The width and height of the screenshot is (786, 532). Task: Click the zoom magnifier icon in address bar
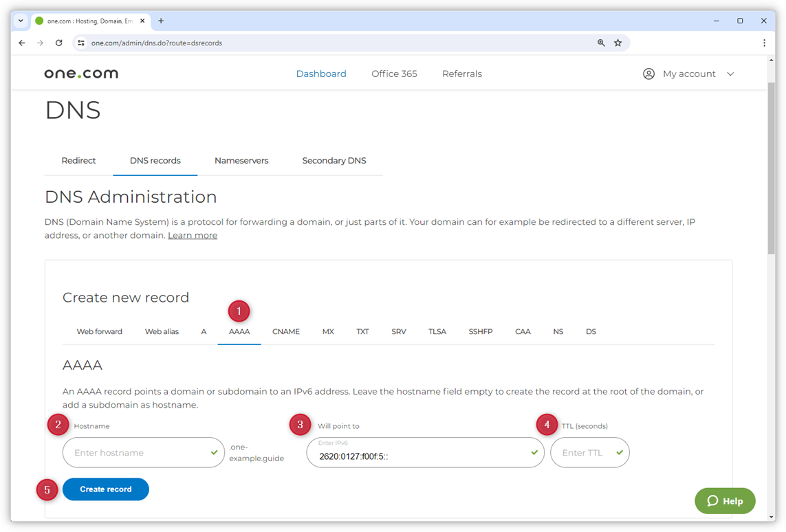pyautogui.click(x=601, y=43)
